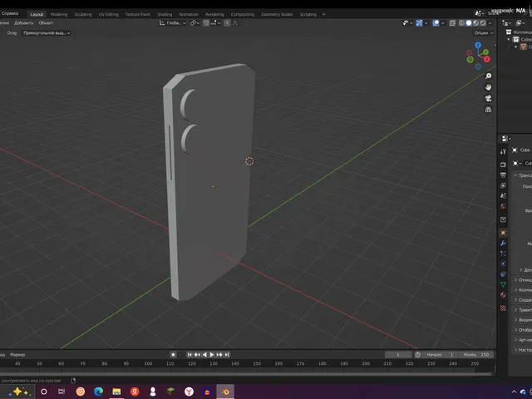Open the pivot point dropdown
The image size is (532, 399).
point(195,23)
